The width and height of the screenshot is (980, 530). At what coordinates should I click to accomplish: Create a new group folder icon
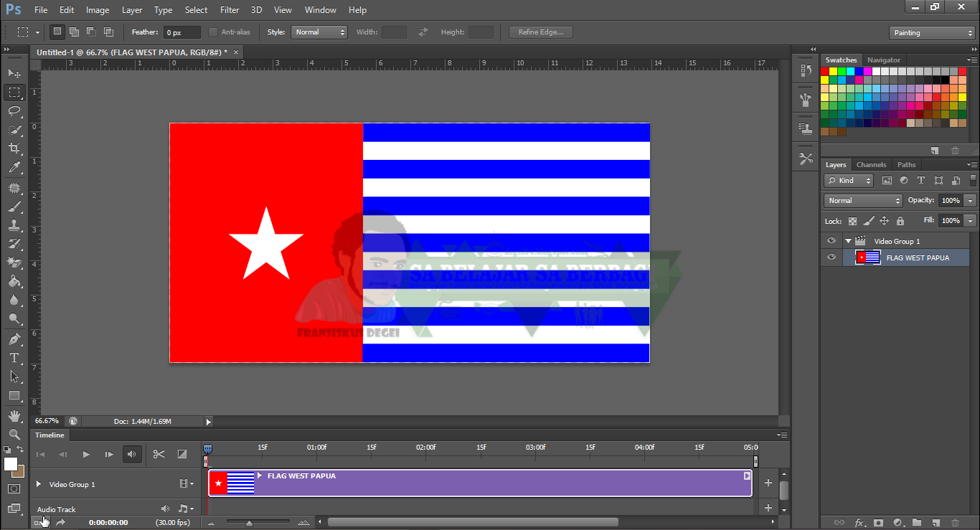[917, 522]
